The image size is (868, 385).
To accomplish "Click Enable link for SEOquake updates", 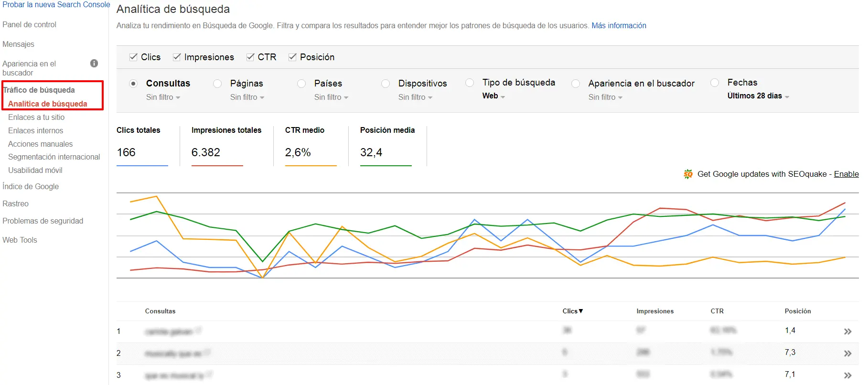I will point(846,174).
